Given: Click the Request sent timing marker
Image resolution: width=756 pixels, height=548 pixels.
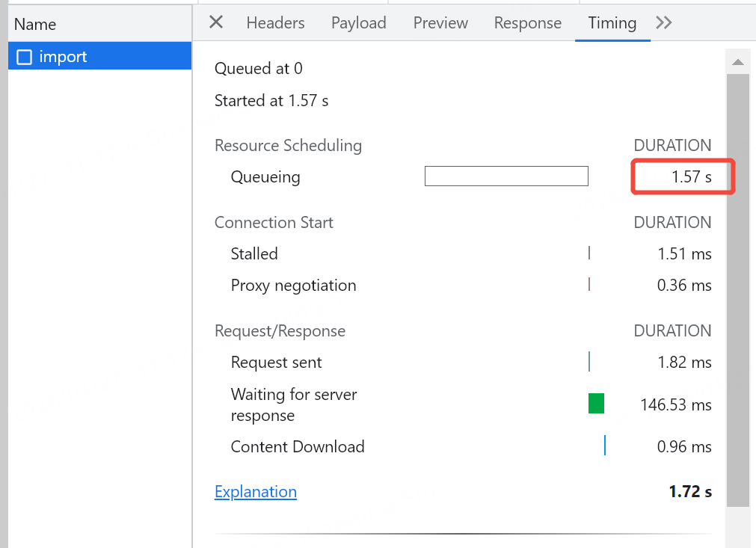Looking at the screenshot, I should pos(589,362).
